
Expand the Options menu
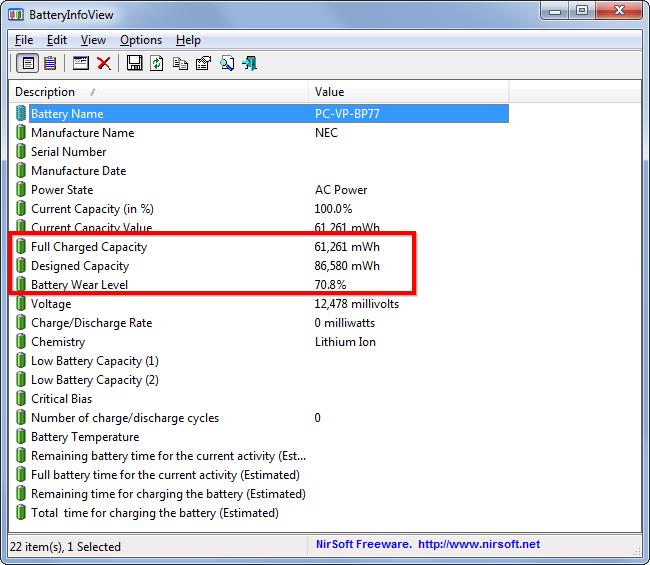coord(141,40)
